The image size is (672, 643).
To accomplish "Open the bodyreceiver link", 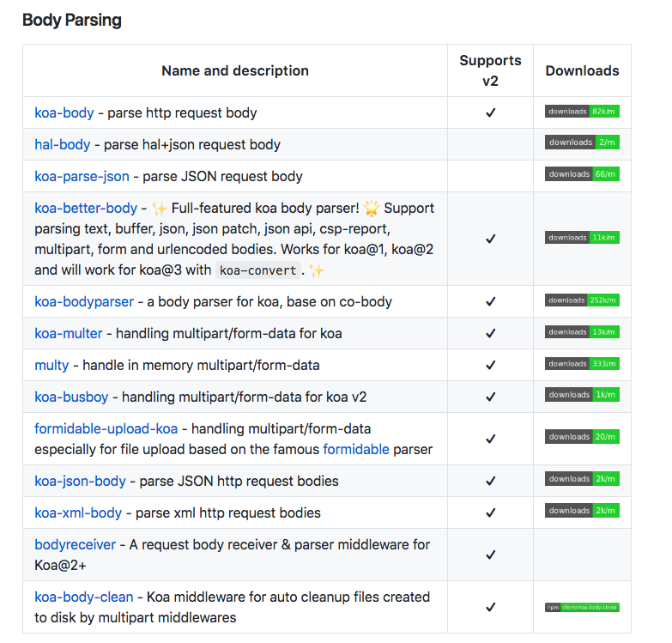I will coord(75,544).
